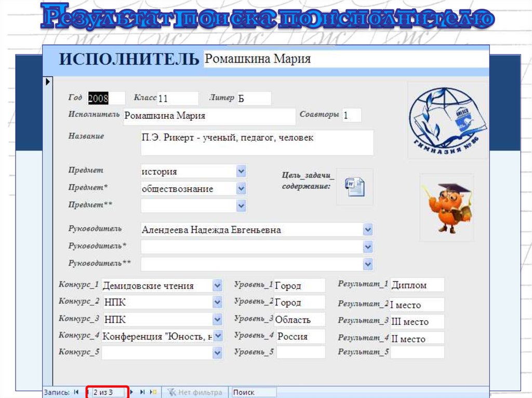Click the 'Название' label
Viewport: 532px width, 398px height.
click(x=86, y=136)
